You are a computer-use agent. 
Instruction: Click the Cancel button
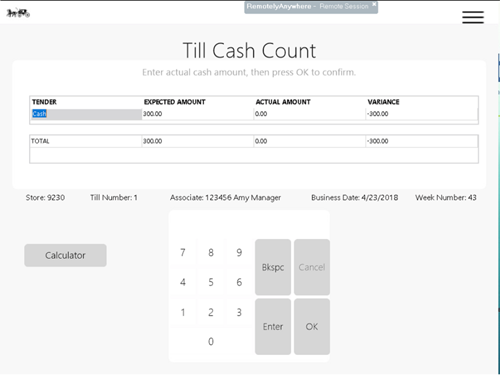click(x=312, y=267)
